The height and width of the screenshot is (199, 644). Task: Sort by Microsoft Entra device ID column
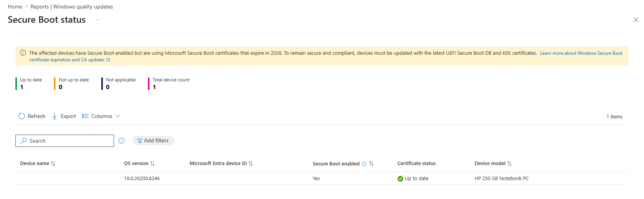(x=251, y=164)
